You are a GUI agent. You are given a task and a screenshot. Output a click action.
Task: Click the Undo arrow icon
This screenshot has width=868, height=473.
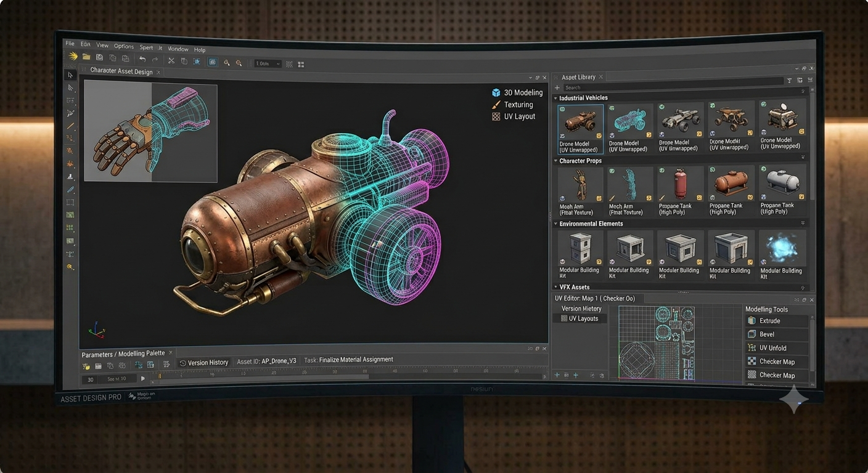pos(142,59)
